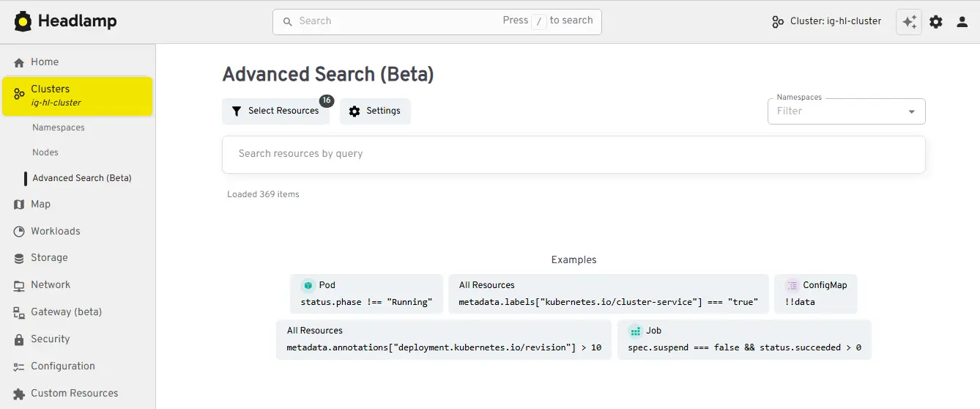Viewport: 980px width, 409px height.
Task: Focus the top global Search box
Action: pos(399,21)
